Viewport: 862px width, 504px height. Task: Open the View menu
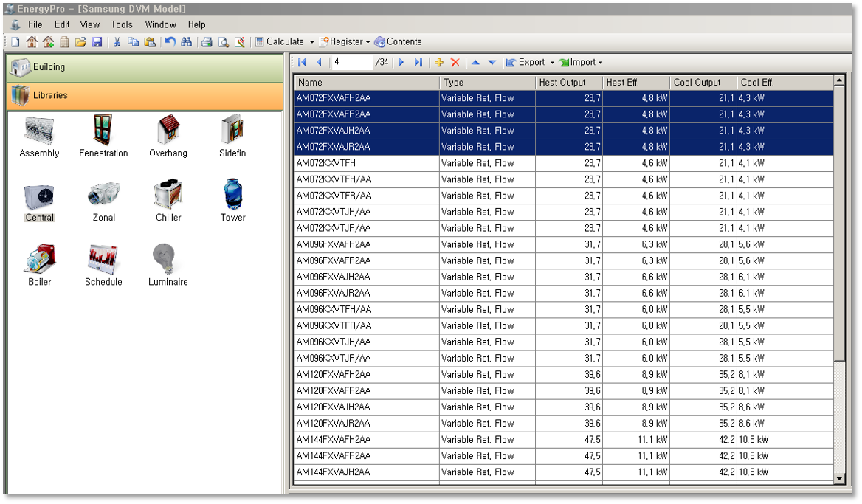click(90, 25)
